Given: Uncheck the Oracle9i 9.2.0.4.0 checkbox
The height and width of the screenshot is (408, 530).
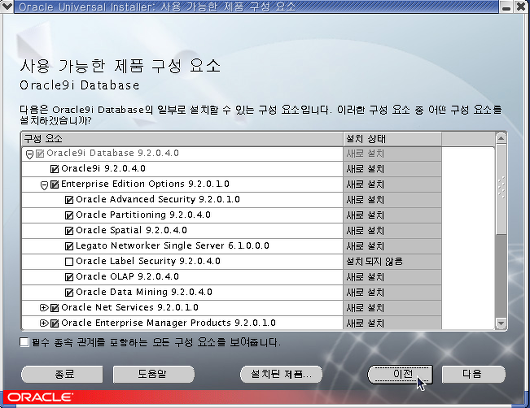Looking at the screenshot, I should point(54,169).
